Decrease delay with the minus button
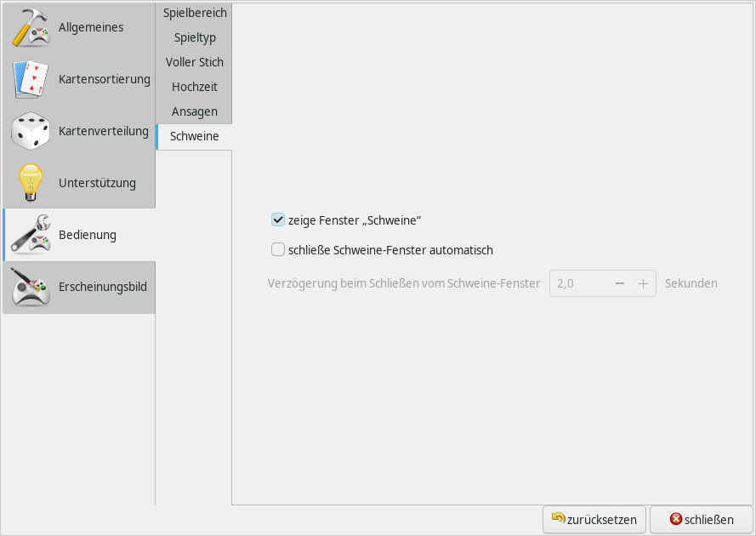The height and width of the screenshot is (536, 756). (620, 283)
